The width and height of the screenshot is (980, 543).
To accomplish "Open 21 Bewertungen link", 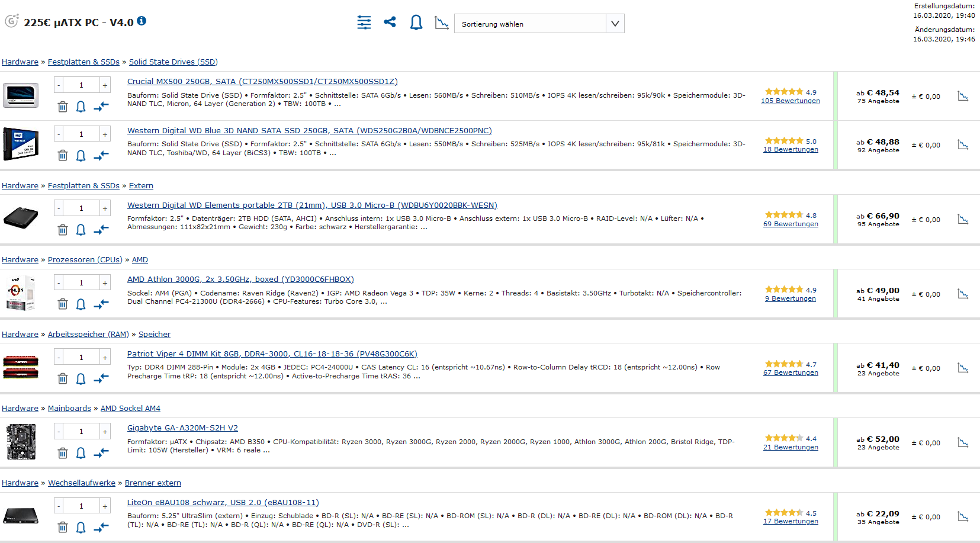I will 791,447.
